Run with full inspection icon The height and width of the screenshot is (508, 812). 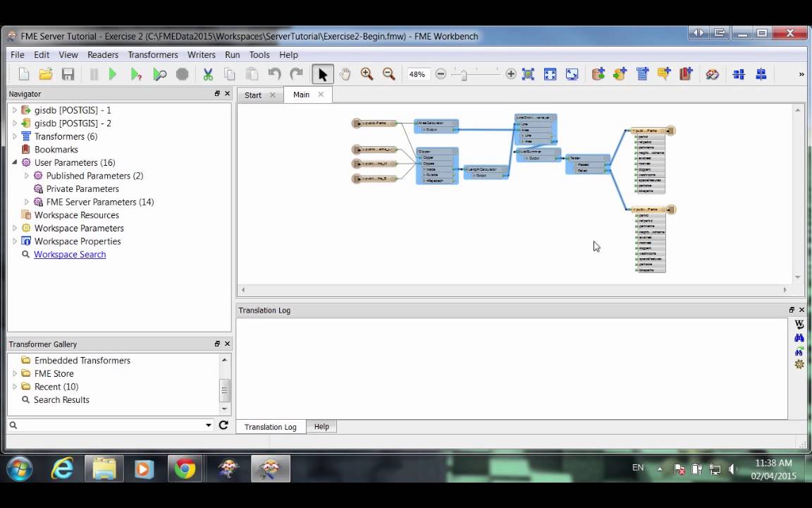[159, 74]
